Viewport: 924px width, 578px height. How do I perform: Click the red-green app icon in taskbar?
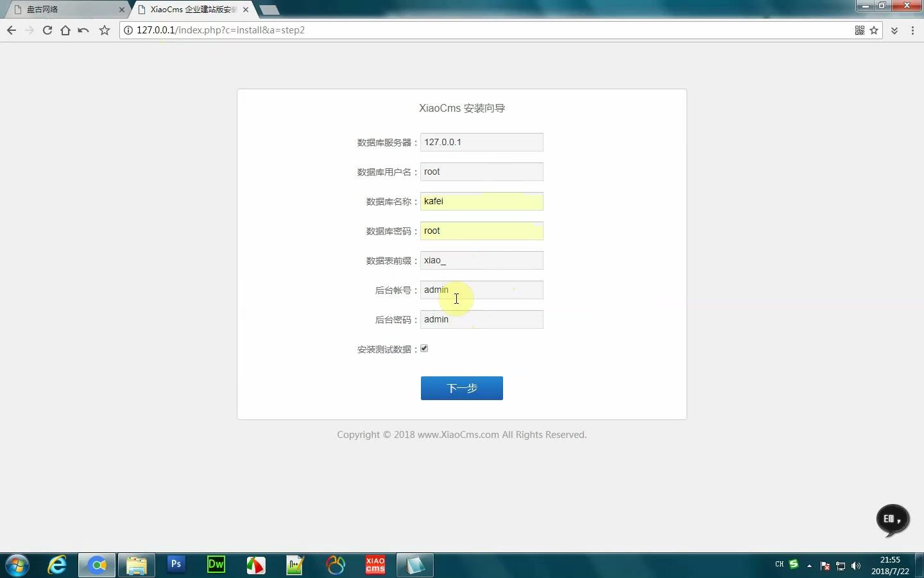click(x=256, y=565)
